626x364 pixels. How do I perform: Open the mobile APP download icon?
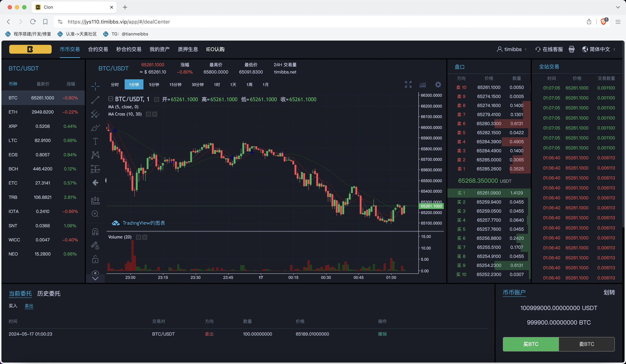[x=572, y=49]
